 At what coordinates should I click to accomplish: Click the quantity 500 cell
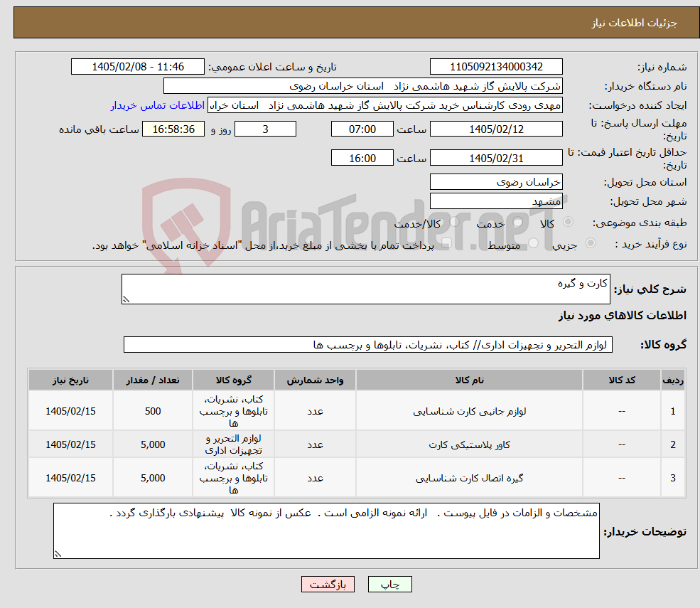tap(153, 411)
